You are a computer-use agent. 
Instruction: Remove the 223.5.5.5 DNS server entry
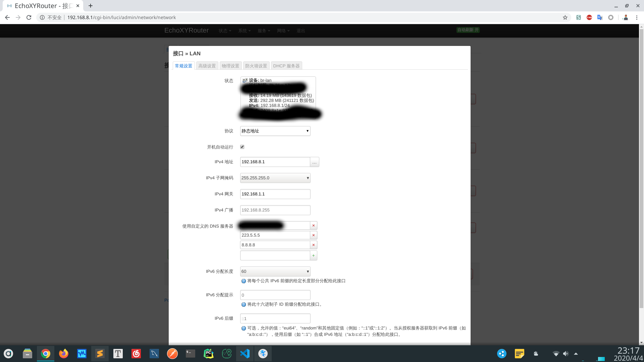point(314,235)
